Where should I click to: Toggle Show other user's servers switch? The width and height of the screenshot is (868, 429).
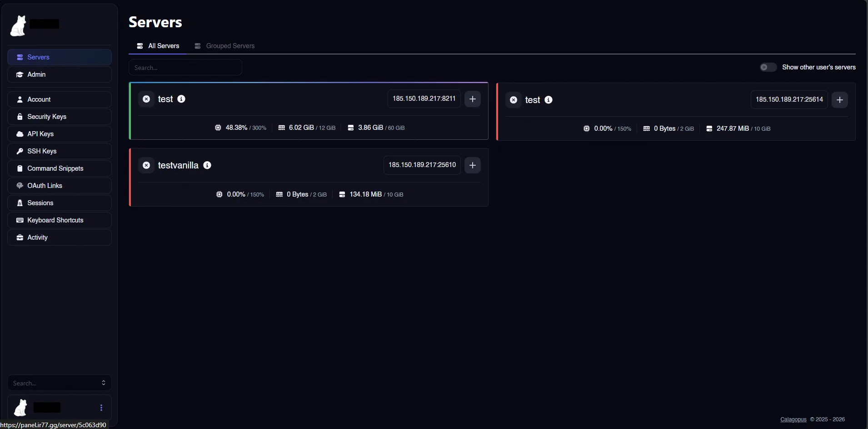tap(768, 67)
